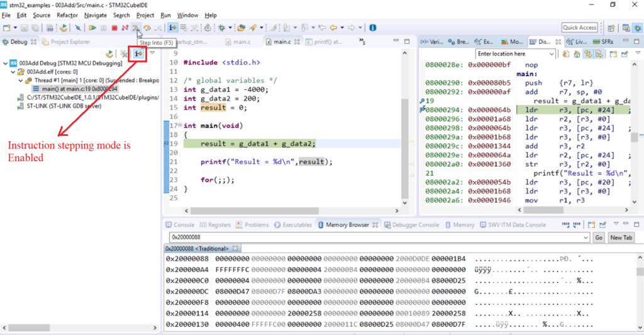Image resolution: width=644 pixels, height=335 pixels.
Task: Click the forward navigation arrow icon
Action: point(352,28)
